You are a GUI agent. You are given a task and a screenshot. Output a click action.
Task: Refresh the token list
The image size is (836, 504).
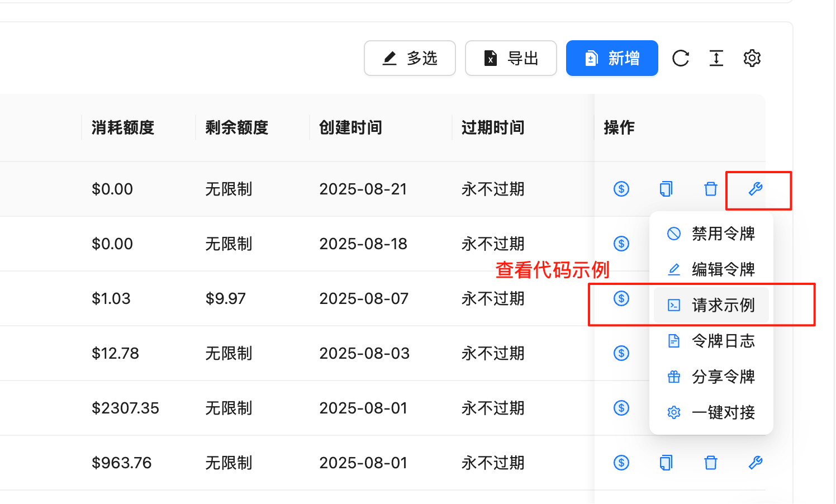pyautogui.click(x=680, y=58)
